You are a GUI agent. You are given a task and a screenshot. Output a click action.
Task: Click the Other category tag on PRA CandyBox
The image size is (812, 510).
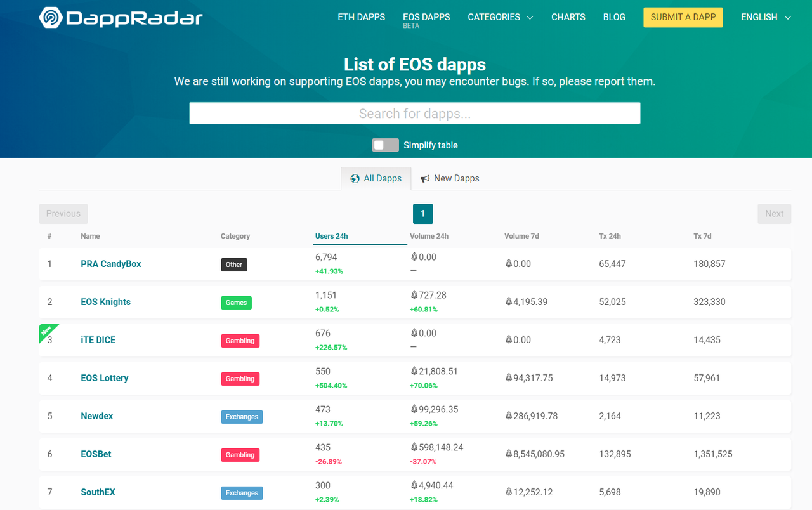tap(234, 265)
